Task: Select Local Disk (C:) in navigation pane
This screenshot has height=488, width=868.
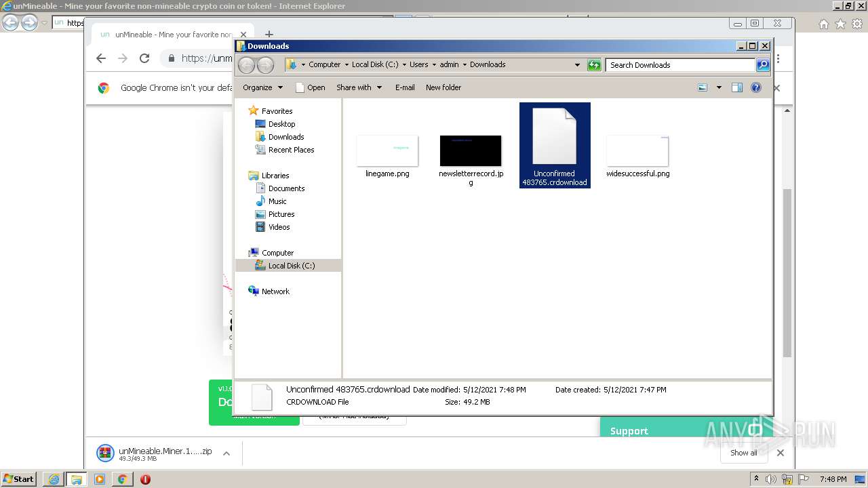Action: [288, 266]
